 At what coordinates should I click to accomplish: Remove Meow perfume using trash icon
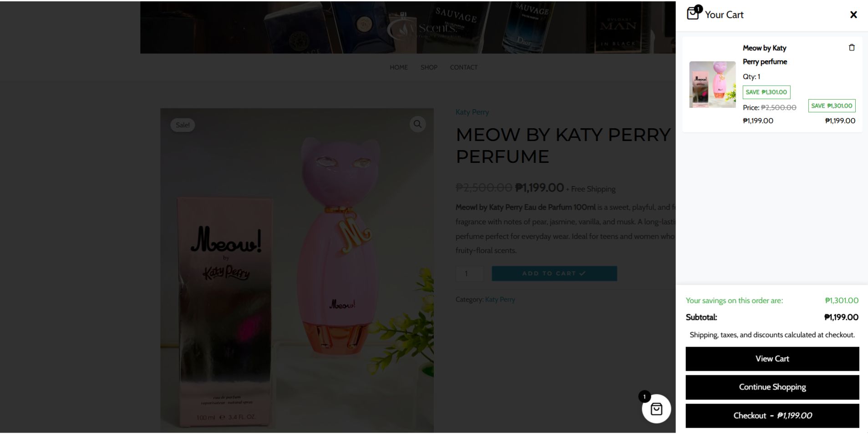point(852,48)
